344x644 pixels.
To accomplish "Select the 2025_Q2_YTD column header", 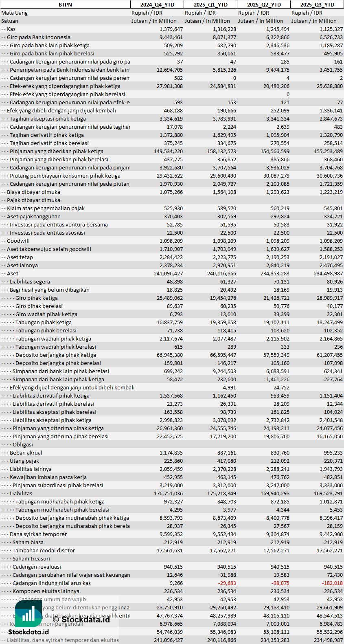I will click(x=264, y=4).
